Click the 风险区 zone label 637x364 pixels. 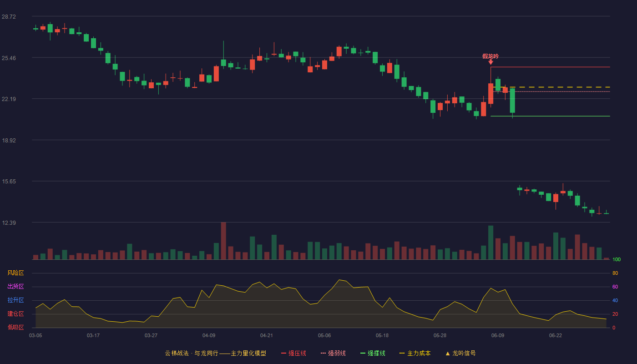15,273
